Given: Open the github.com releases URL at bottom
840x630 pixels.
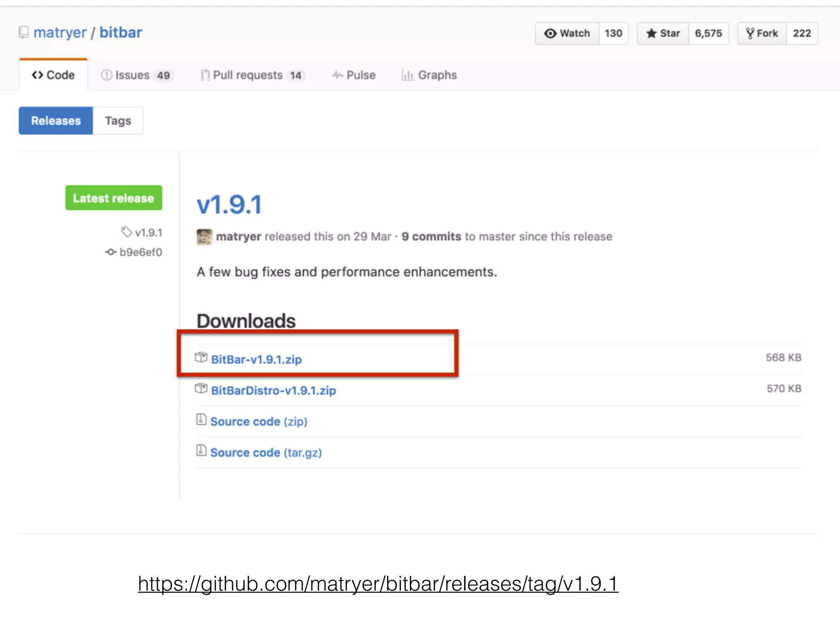Looking at the screenshot, I should click(x=378, y=584).
